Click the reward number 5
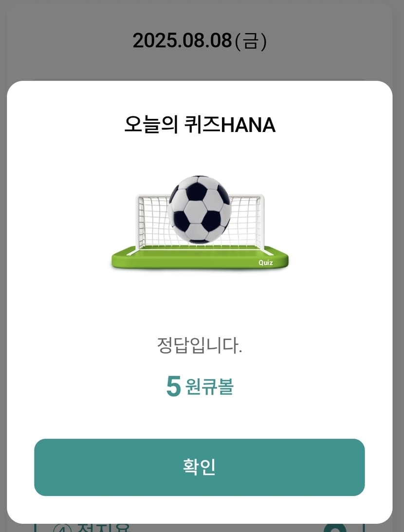The height and width of the screenshot is (532, 404). click(x=173, y=387)
